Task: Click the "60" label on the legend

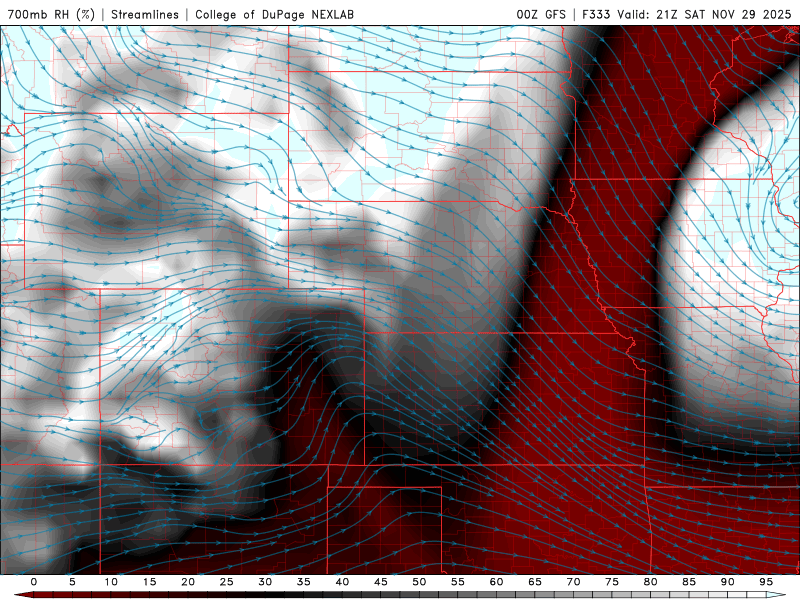Action: click(496, 582)
